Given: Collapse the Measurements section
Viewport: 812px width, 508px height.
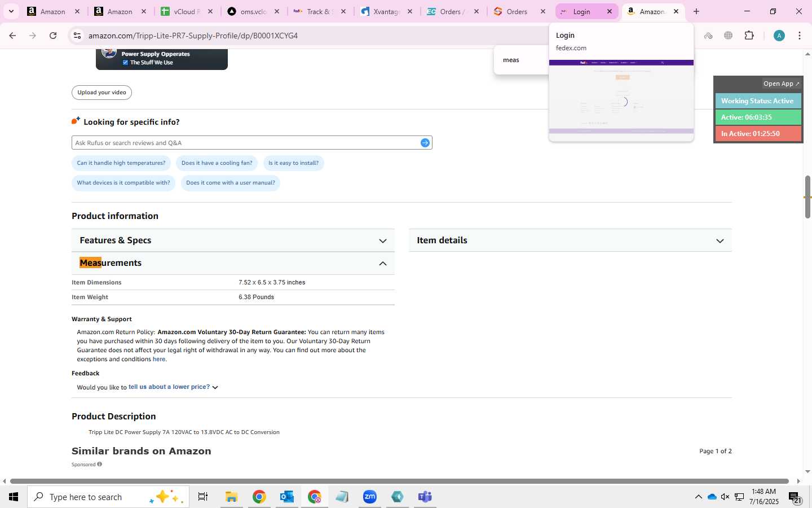Looking at the screenshot, I should click(x=233, y=263).
